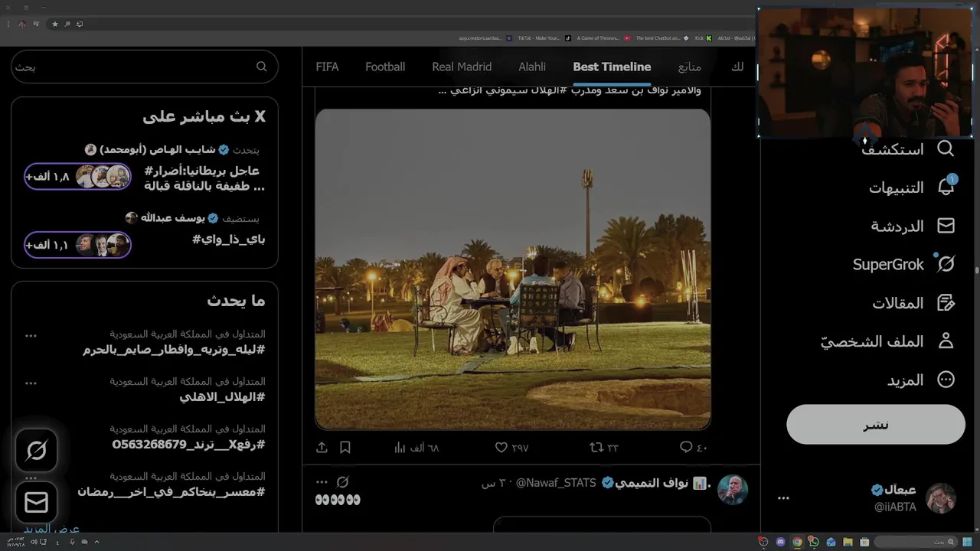Click the reply icon with ٤٠ count
Image resolution: width=980 pixels, height=551 pixels.
point(686,447)
